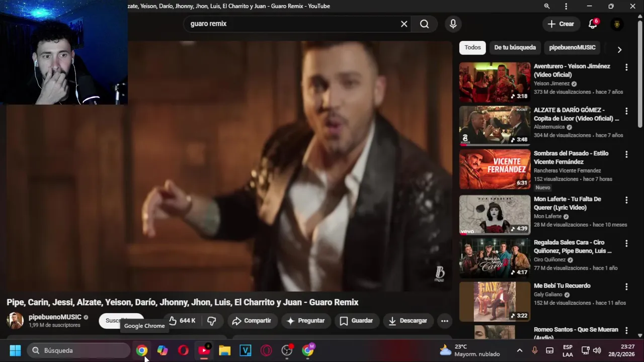Image resolution: width=644 pixels, height=362 pixels.
Task: Open the red Opera browser taskbar icon
Action: click(x=183, y=350)
